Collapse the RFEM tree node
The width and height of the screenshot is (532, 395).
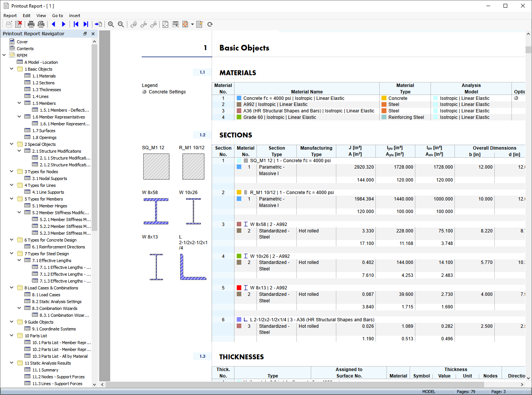[4, 55]
